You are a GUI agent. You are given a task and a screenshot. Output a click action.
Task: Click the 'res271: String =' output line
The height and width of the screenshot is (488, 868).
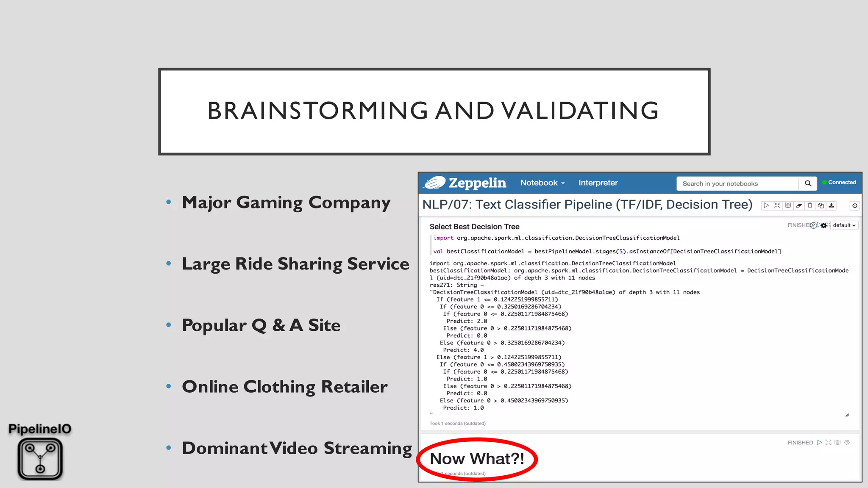click(457, 285)
